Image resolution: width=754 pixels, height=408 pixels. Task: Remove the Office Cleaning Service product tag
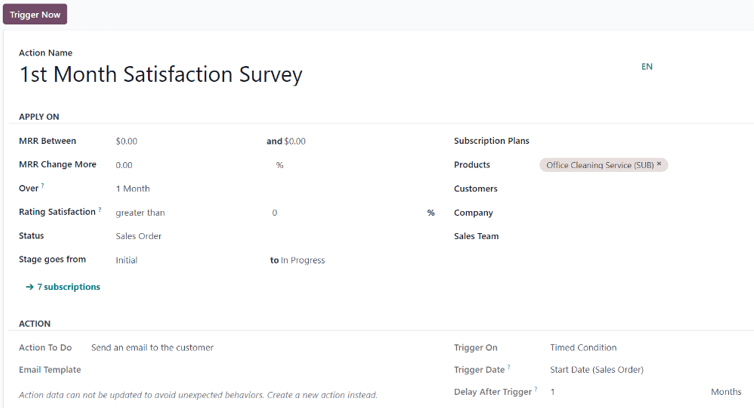[659, 164]
